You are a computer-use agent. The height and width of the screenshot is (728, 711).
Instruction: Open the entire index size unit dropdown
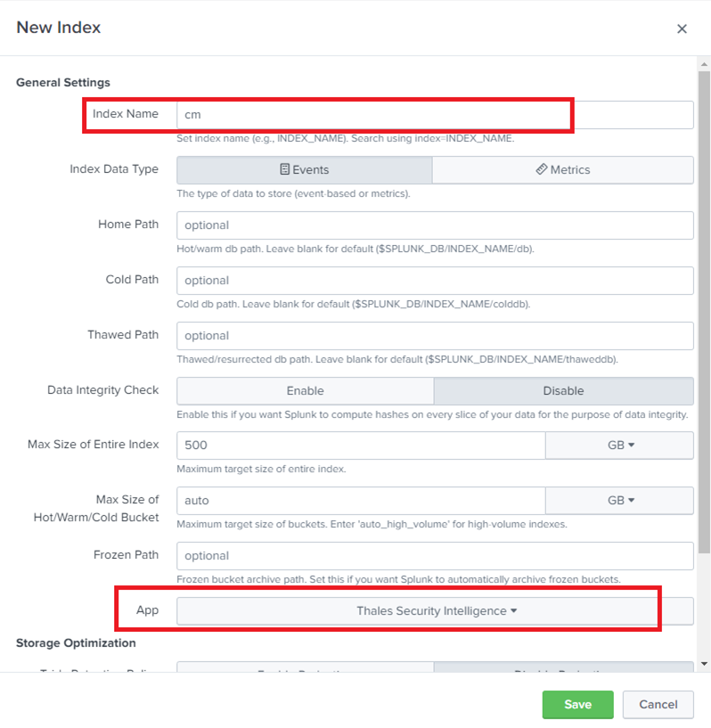click(619, 445)
